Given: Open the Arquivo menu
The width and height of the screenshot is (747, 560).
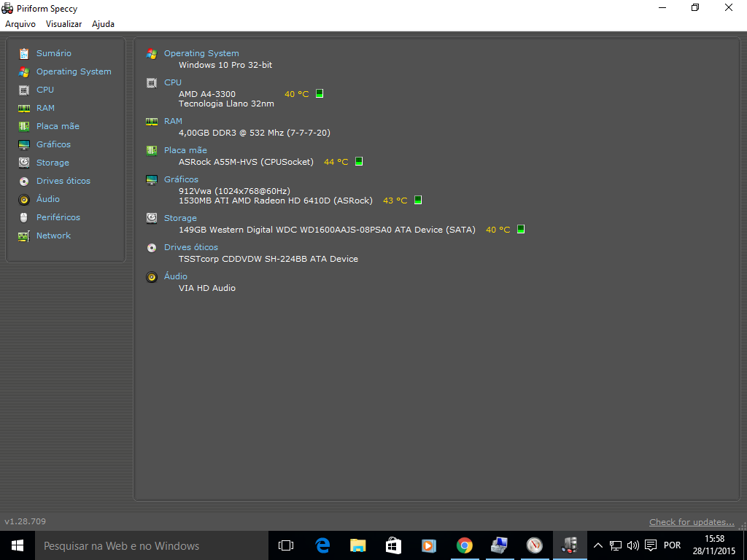Looking at the screenshot, I should (x=20, y=24).
